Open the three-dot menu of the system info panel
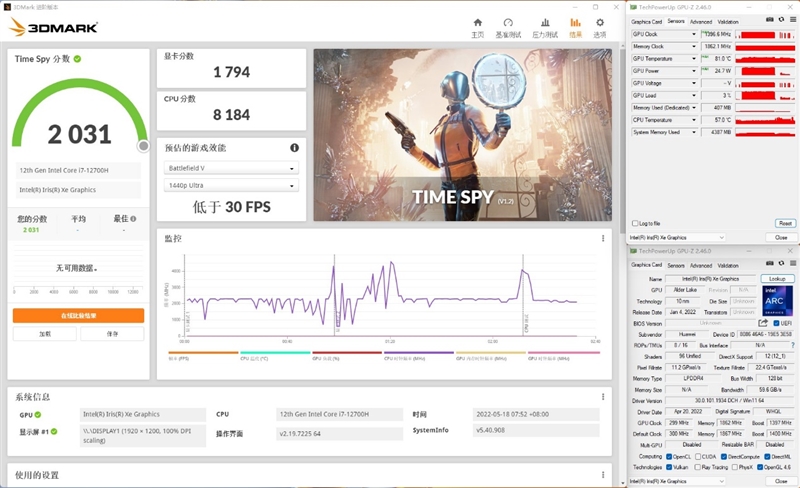The width and height of the screenshot is (800, 488). click(603, 397)
